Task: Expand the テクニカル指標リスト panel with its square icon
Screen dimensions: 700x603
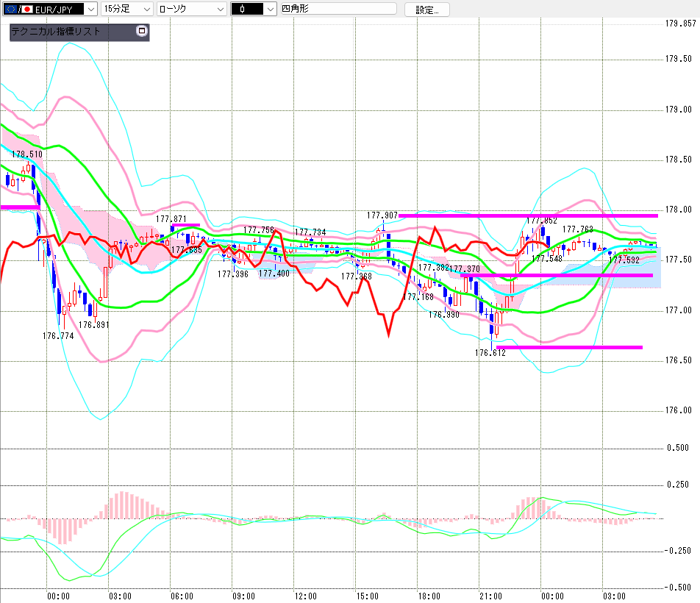Action: (141, 31)
